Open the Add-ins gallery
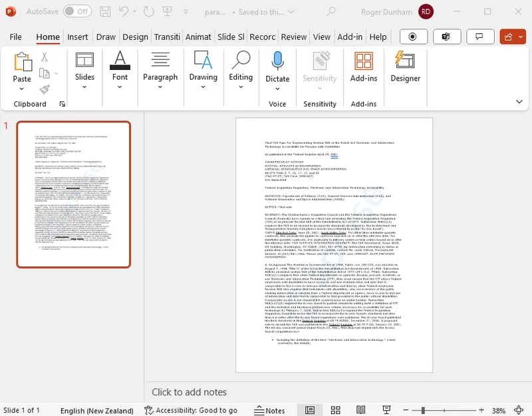532x416 pixels. pyautogui.click(x=363, y=67)
